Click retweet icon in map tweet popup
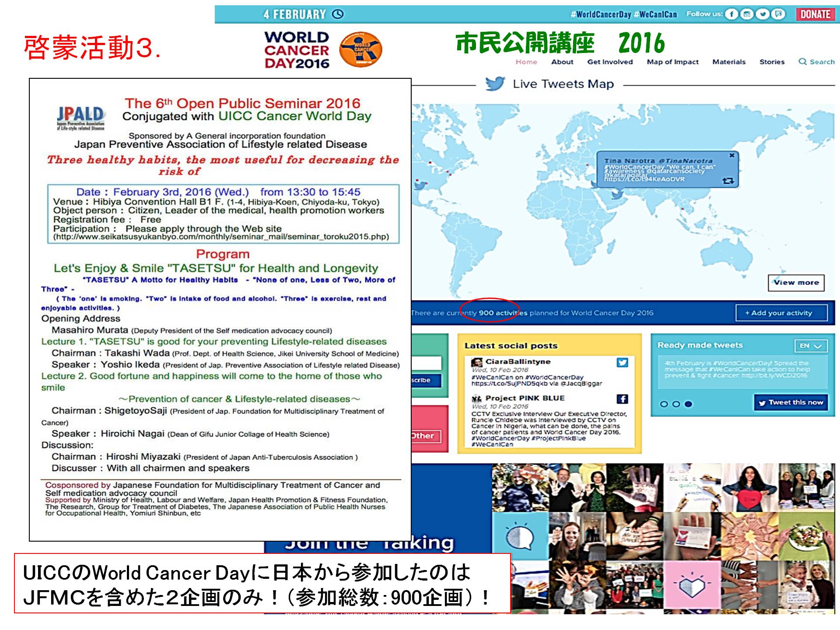 point(728,181)
